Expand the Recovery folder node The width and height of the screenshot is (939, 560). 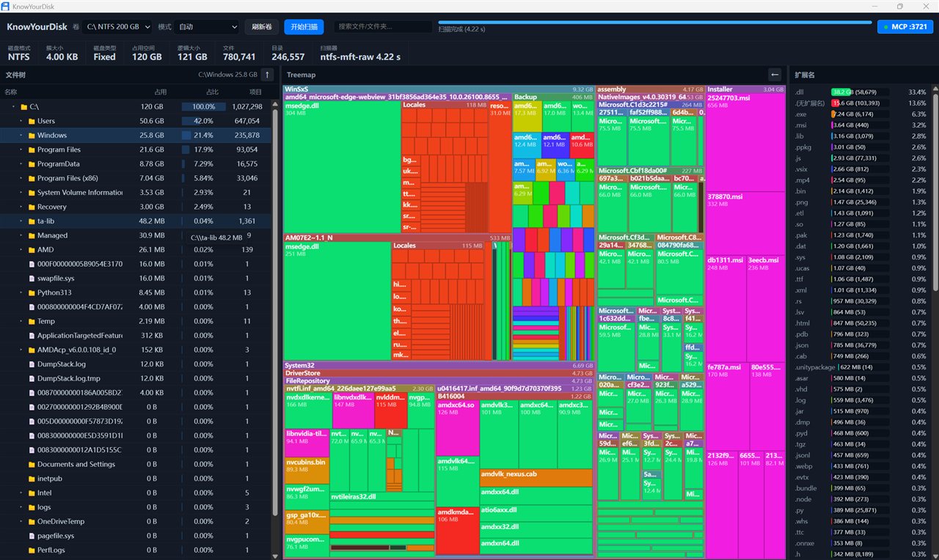[x=21, y=207]
